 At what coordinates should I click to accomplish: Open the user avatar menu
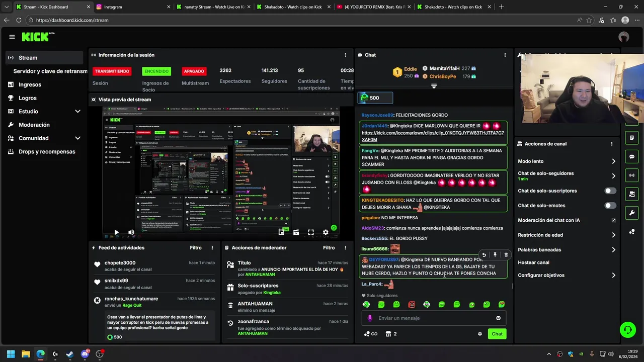point(624,37)
